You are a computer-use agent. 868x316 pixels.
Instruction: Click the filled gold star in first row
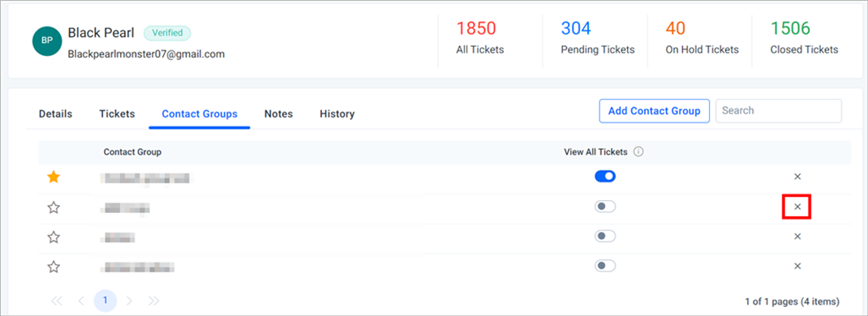54,177
